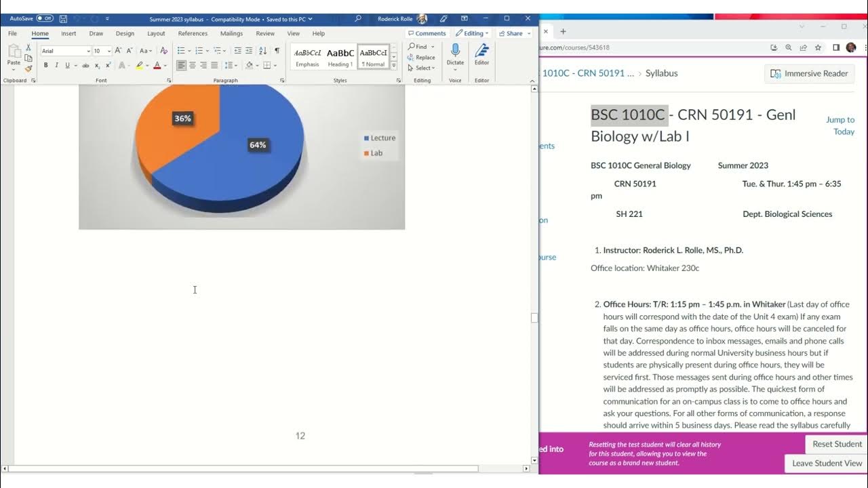Click the Share button
868x488 pixels.
(515, 33)
